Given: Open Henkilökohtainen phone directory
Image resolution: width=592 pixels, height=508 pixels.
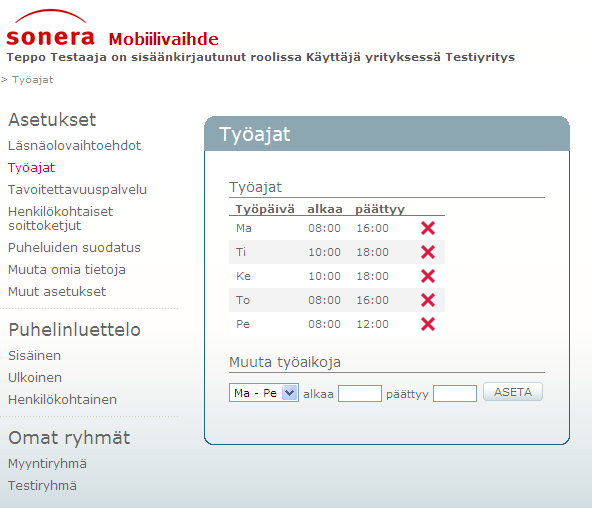Looking at the screenshot, I should pos(62,399).
